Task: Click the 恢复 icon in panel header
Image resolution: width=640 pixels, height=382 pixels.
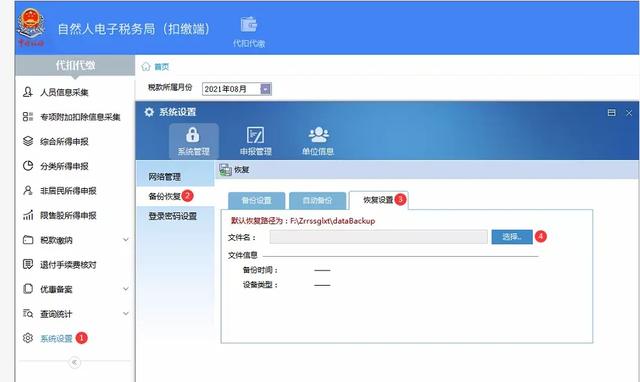Action: [x=225, y=169]
